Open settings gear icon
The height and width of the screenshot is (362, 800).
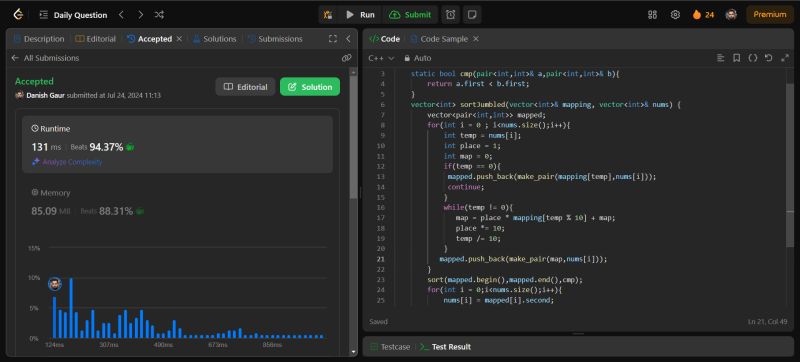tap(675, 15)
